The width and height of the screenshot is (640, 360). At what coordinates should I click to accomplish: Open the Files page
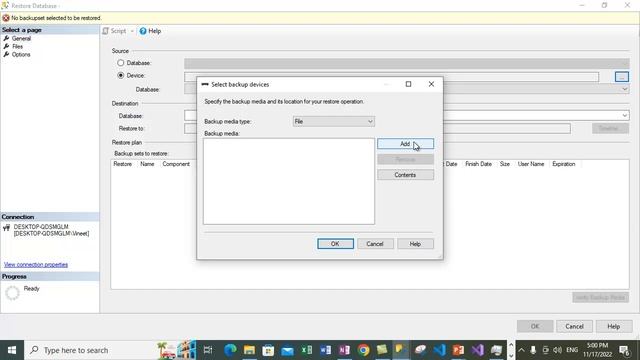coord(18,47)
